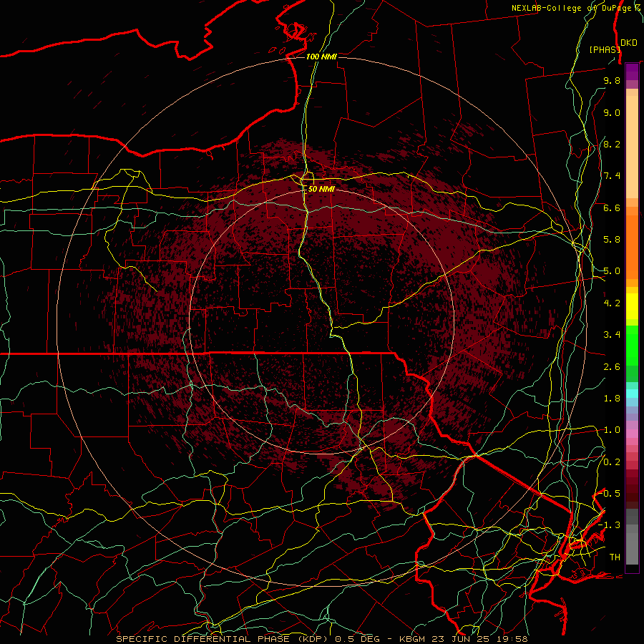Screen dimensions: 644x644
Task: Click the -1.3 value on the color scale
Action: pyautogui.click(x=609, y=525)
